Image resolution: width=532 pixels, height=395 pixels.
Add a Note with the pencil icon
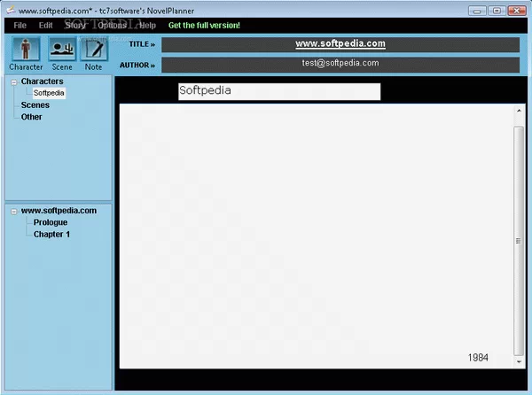point(94,49)
